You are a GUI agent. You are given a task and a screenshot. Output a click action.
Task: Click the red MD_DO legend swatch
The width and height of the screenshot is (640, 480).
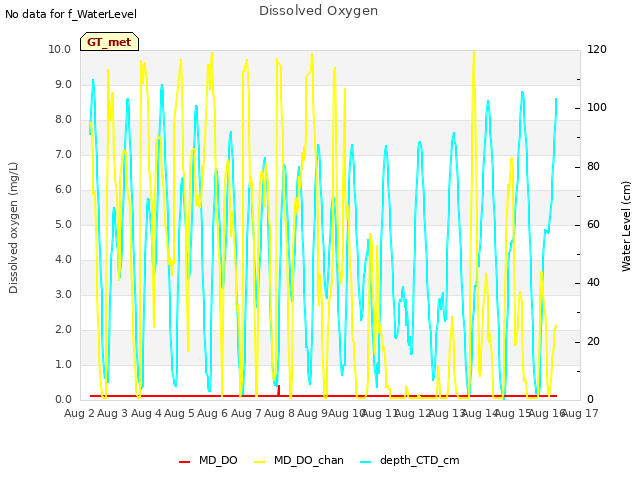click(184, 461)
